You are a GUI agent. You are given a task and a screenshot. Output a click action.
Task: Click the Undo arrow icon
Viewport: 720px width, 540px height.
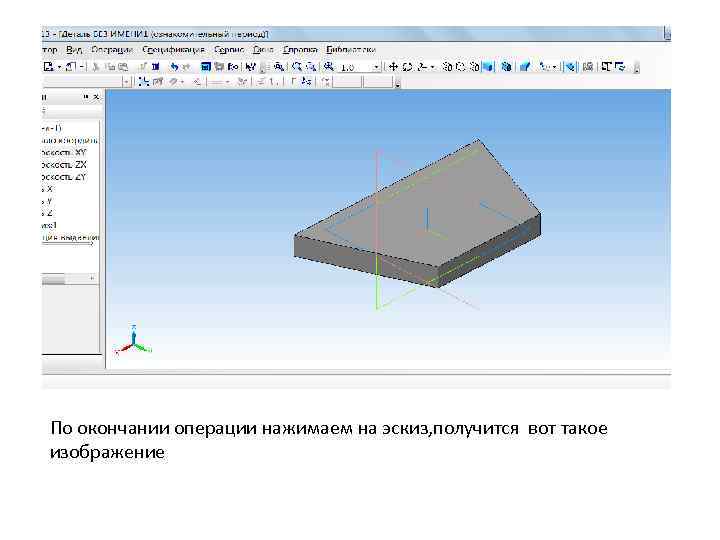coord(174,67)
